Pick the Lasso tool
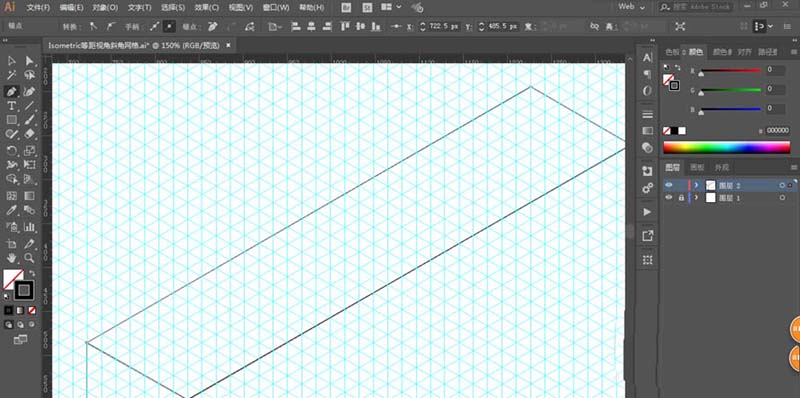This screenshot has height=398, width=800. [30, 76]
